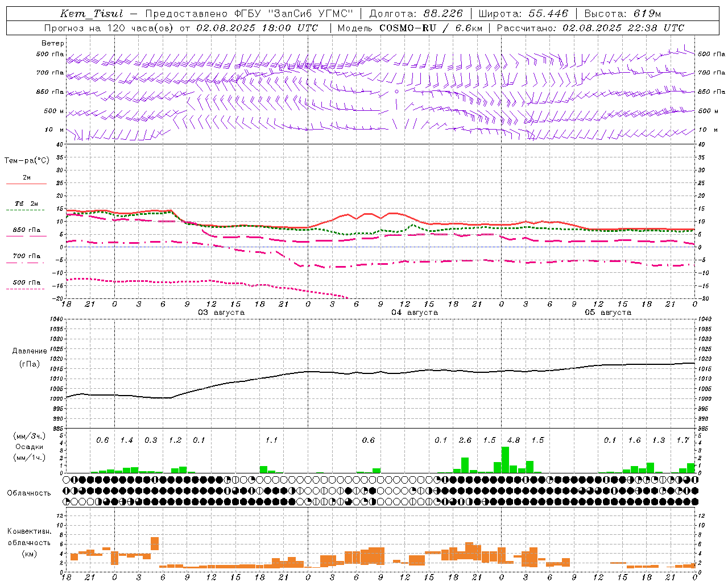Click the Конвективн. convective cloud label
Screen dimensions: 728x582
[x=30, y=531]
